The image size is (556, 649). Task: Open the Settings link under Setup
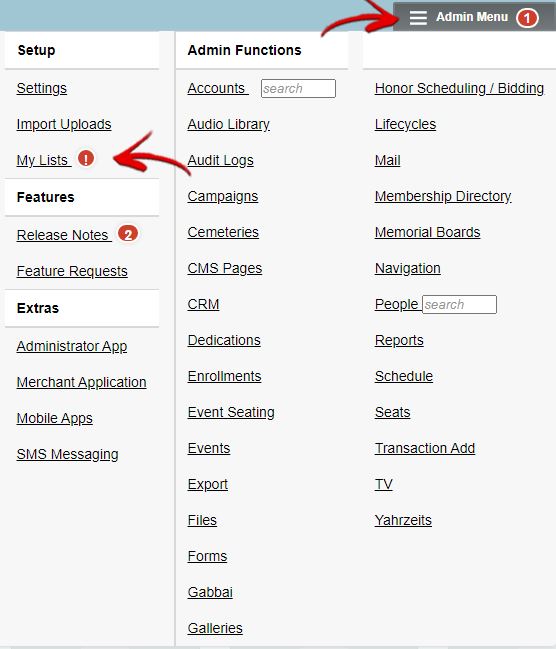[x=41, y=89]
